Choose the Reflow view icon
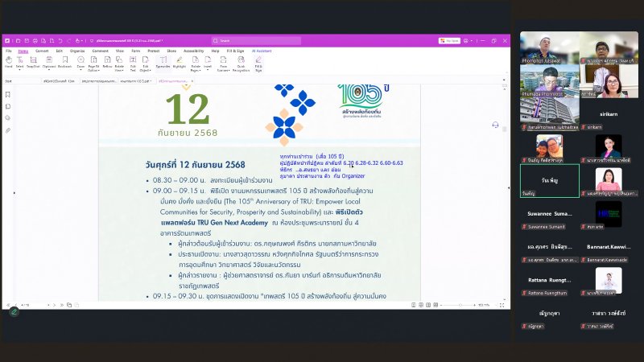Screen dimensions: 644x362 click(107, 63)
